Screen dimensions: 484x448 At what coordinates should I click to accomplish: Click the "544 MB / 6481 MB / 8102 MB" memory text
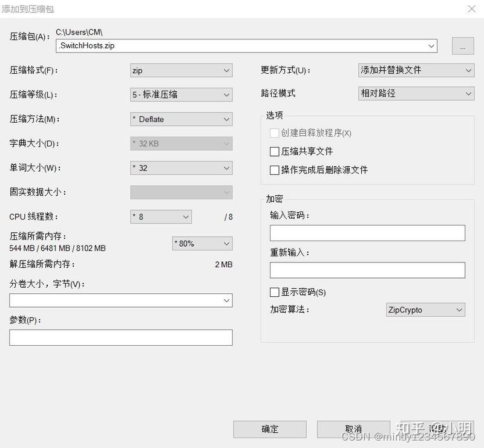coord(57,248)
